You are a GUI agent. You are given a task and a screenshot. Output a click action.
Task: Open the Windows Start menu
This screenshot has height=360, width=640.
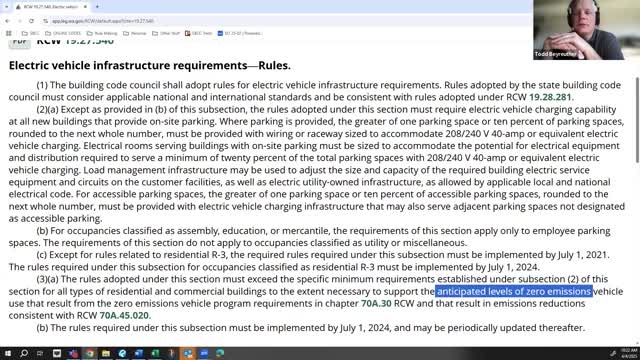(8, 353)
